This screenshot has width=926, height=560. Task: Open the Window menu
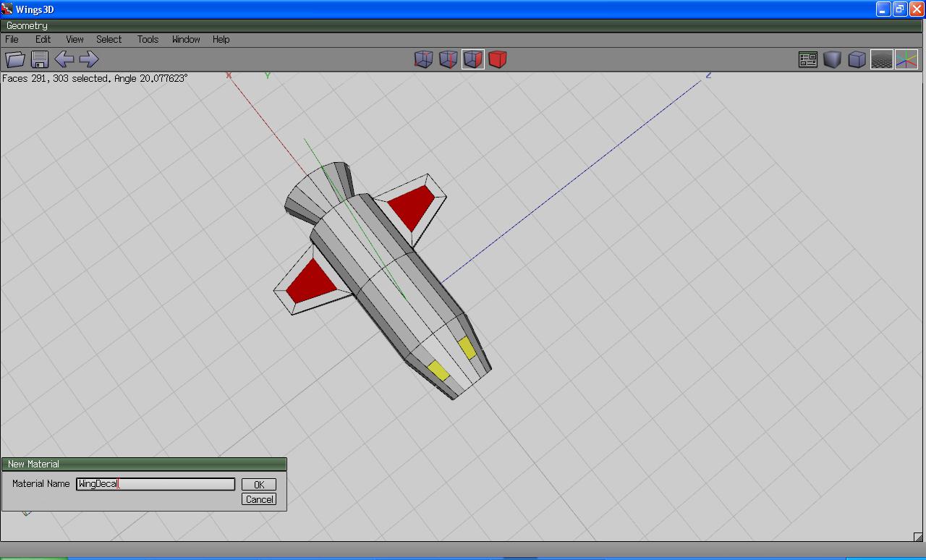pyautogui.click(x=186, y=39)
